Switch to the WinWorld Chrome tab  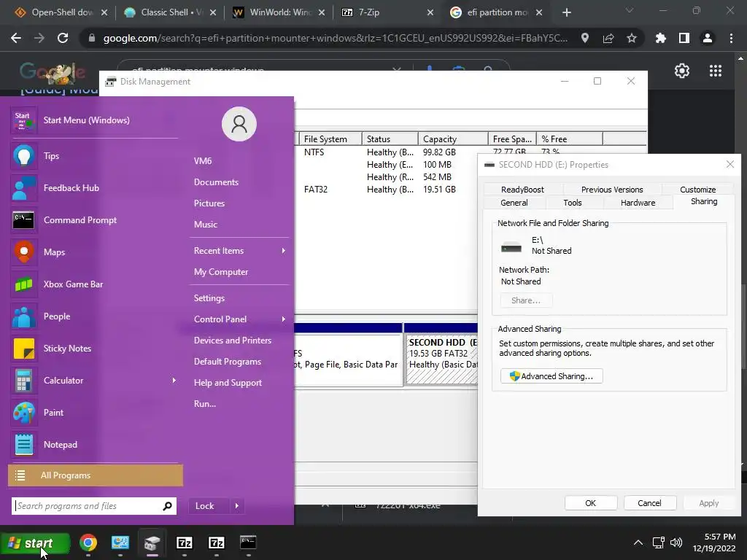pyautogui.click(x=279, y=12)
